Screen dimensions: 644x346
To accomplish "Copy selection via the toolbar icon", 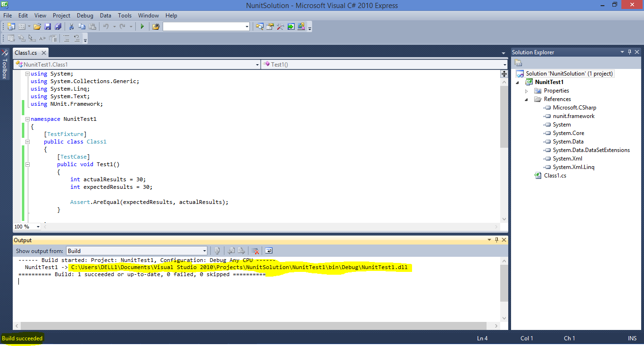I will click(82, 26).
